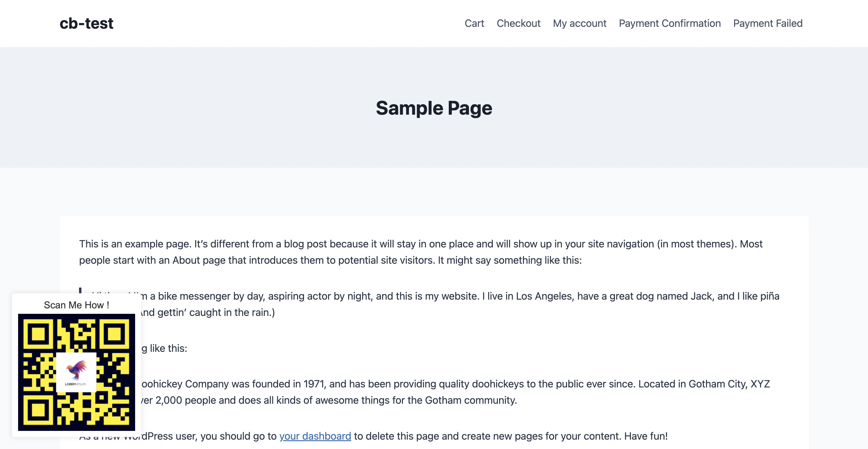This screenshot has height=449, width=868.
Task: Click the QR code's bottom-left finder square
Action: pyautogui.click(x=38, y=410)
